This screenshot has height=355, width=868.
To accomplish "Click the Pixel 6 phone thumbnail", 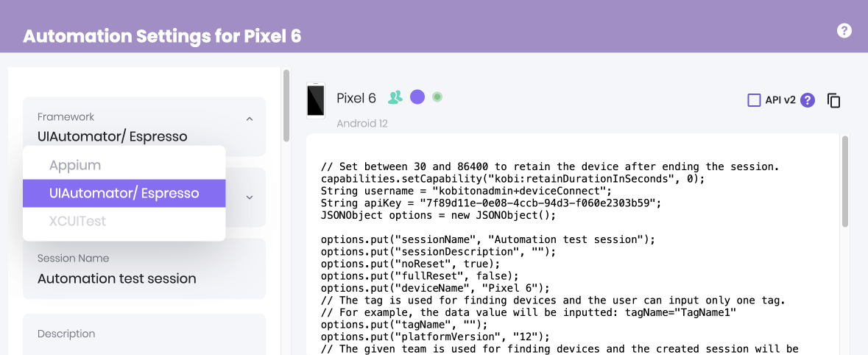I will pyautogui.click(x=316, y=100).
